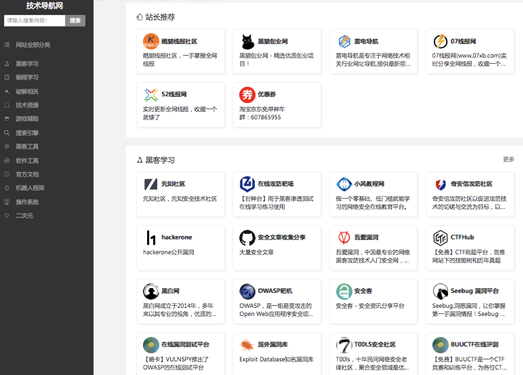Select 二次元 in the sidebar menu
This screenshot has width=523, height=375.
click(24, 216)
